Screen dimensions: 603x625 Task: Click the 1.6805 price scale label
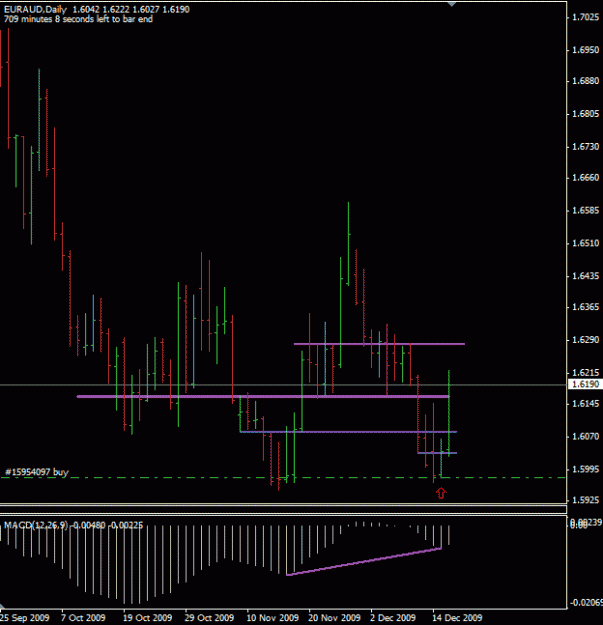[x=585, y=114]
